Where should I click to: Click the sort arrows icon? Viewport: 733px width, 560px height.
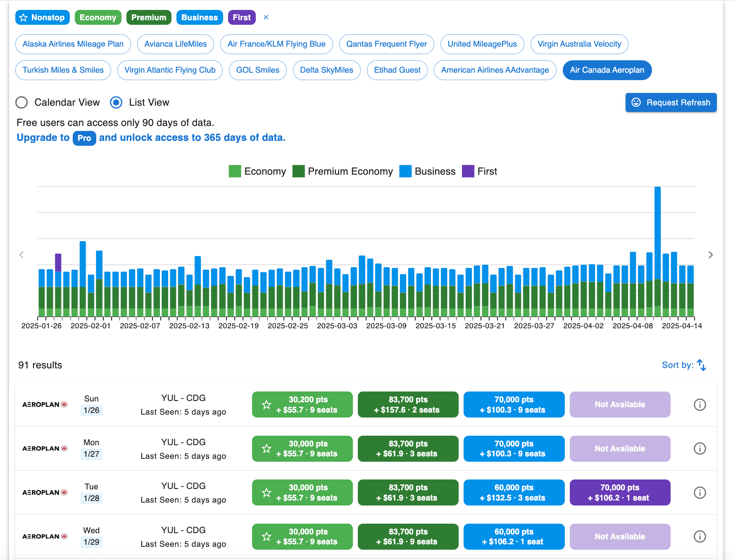click(x=702, y=365)
